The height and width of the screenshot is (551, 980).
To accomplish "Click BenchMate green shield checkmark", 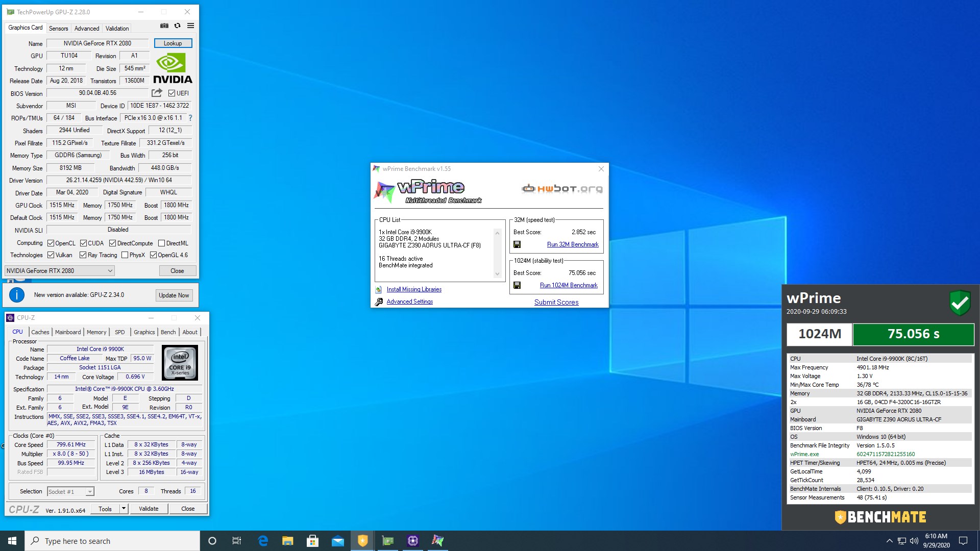I will tap(960, 303).
